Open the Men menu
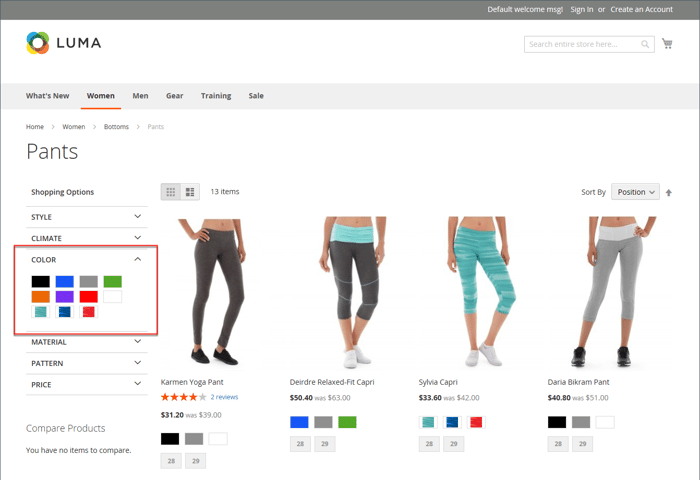This screenshot has height=480, width=700. tap(140, 96)
